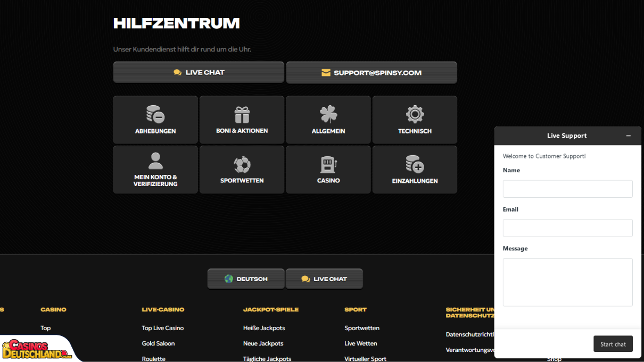Open the Abhebungen help category
Viewport: 644px width, 362px height.
155,120
